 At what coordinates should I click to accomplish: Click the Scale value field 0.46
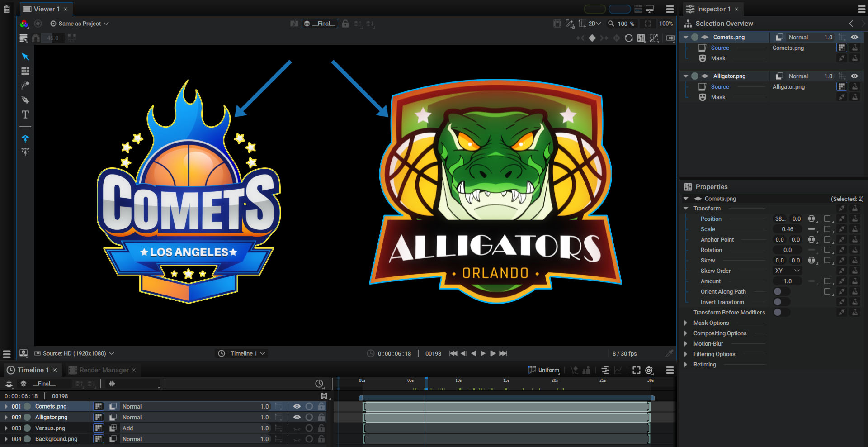point(788,229)
